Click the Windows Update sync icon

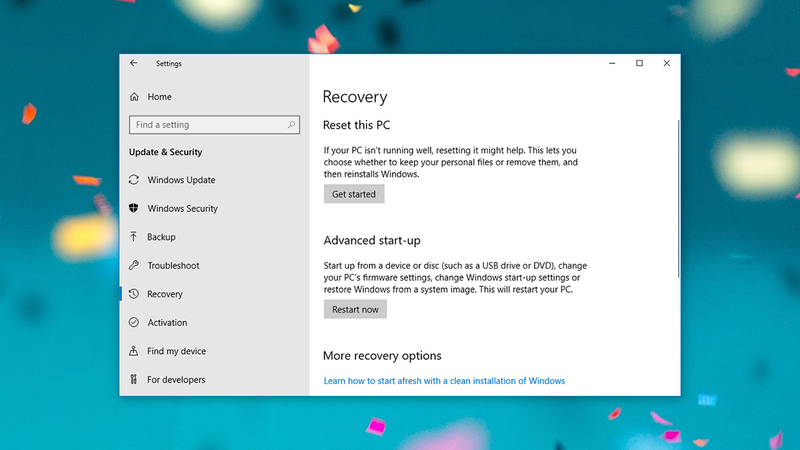(x=134, y=180)
